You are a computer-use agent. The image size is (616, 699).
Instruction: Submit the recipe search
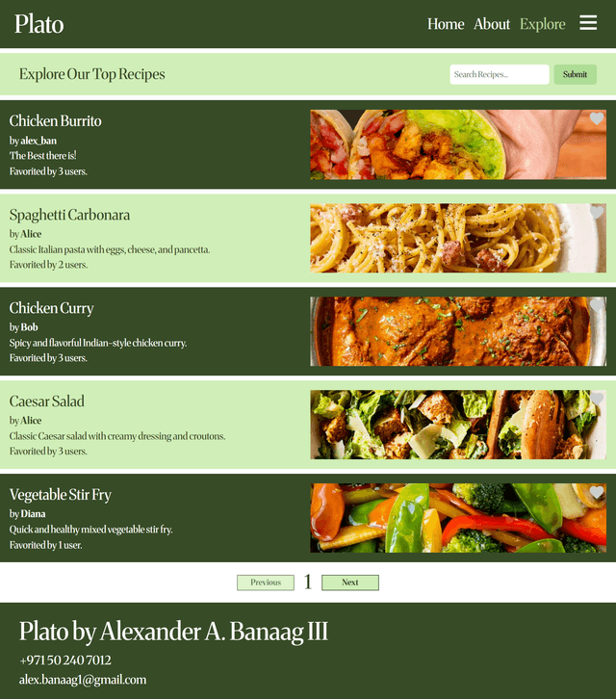click(575, 74)
